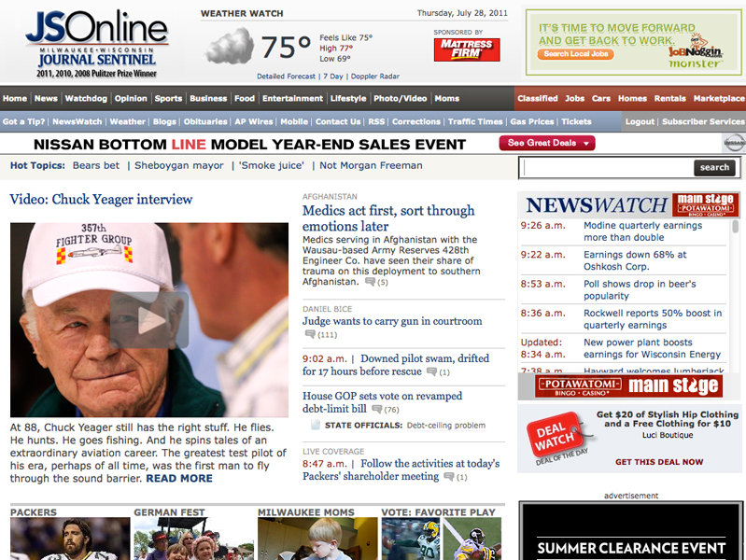Open Poll shows drop in beer's popularity
The width and height of the screenshot is (746, 560).
[640, 289]
